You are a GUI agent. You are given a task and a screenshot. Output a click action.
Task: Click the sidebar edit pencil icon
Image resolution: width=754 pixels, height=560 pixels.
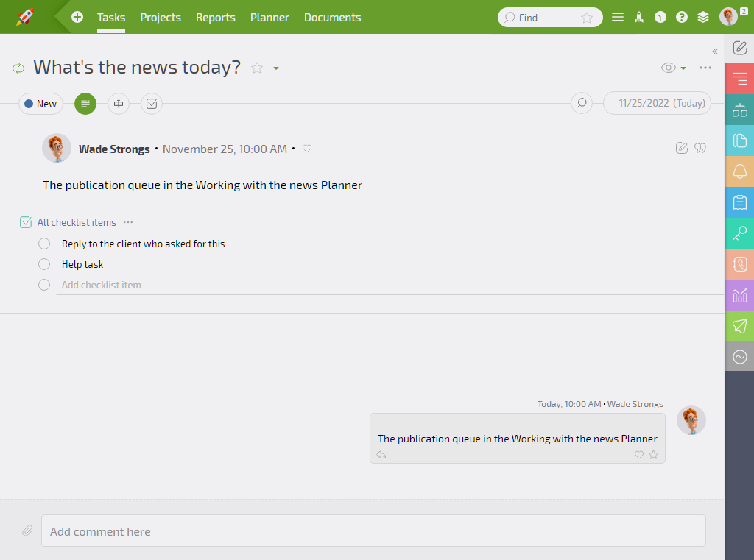point(739,48)
